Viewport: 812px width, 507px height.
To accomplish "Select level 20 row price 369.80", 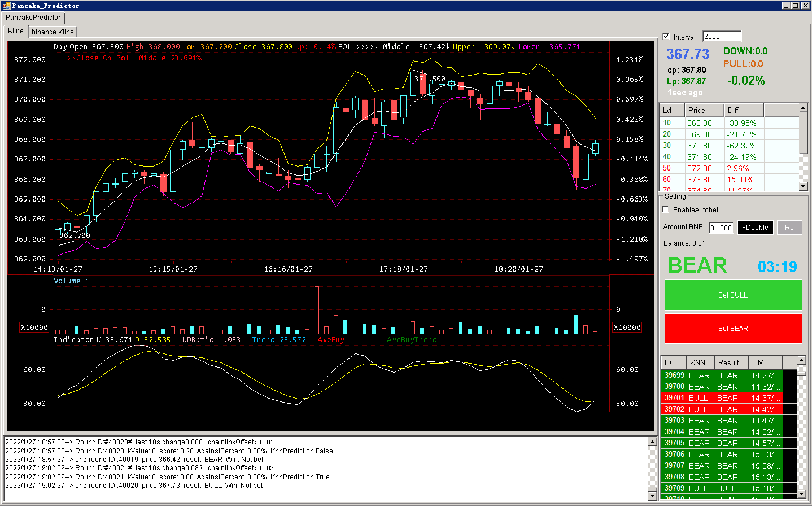I will tap(730, 134).
